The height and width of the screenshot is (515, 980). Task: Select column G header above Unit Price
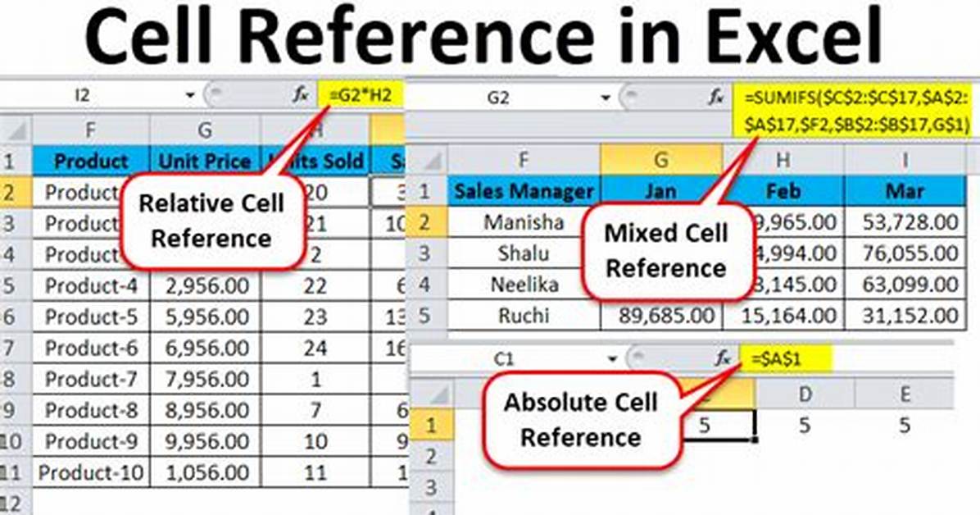(x=205, y=130)
